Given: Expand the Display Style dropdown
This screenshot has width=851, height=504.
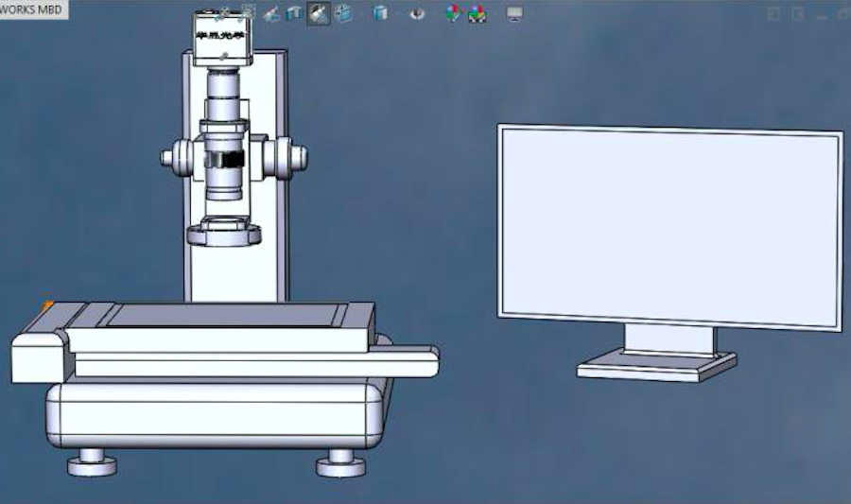Looking at the screenshot, I should point(380,13).
